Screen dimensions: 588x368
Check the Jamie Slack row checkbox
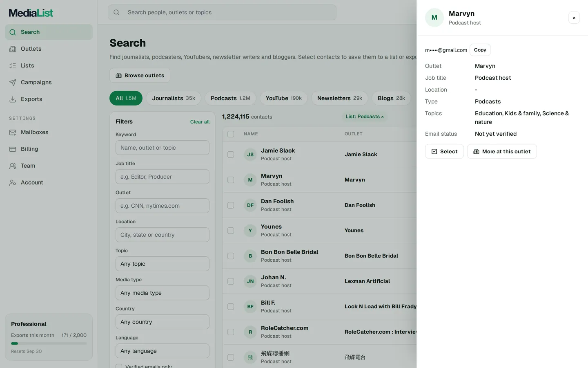pos(231,155)
